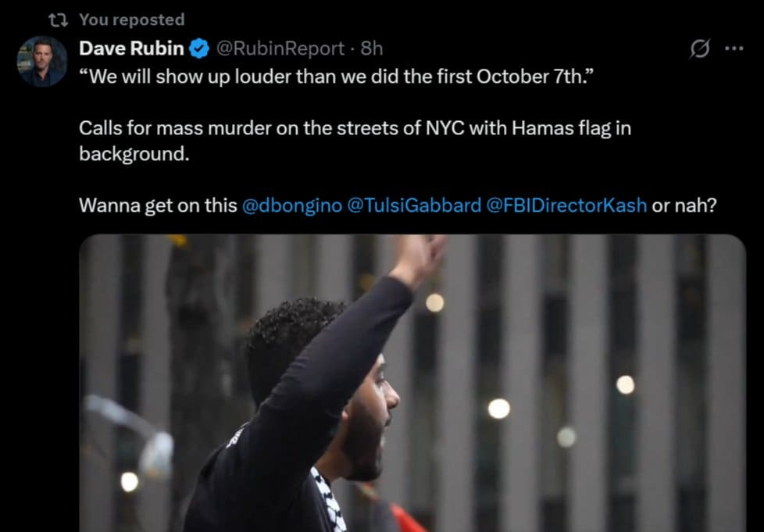The width and height of the screenshot is (764, 532).
Task: Open the @FBIDirectorKash mention
Action: click(x=566, y=205)
